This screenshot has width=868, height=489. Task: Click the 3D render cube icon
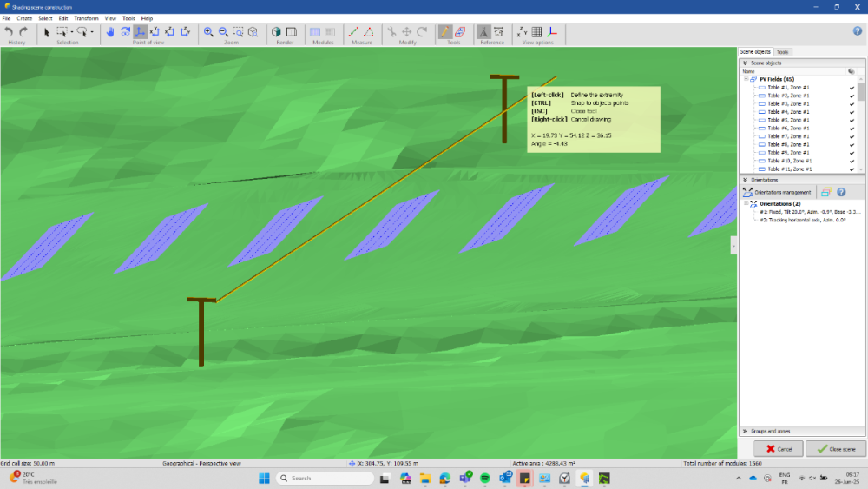point(277,32)
